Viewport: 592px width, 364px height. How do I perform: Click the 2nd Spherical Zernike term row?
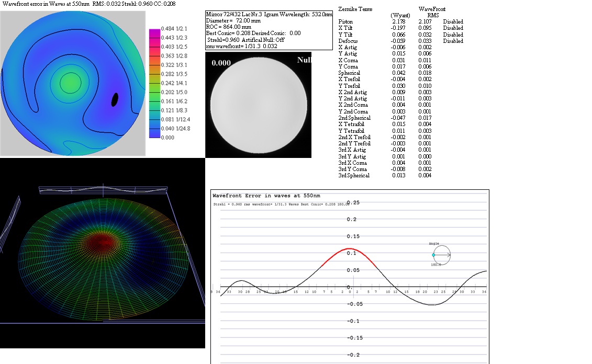354,118
